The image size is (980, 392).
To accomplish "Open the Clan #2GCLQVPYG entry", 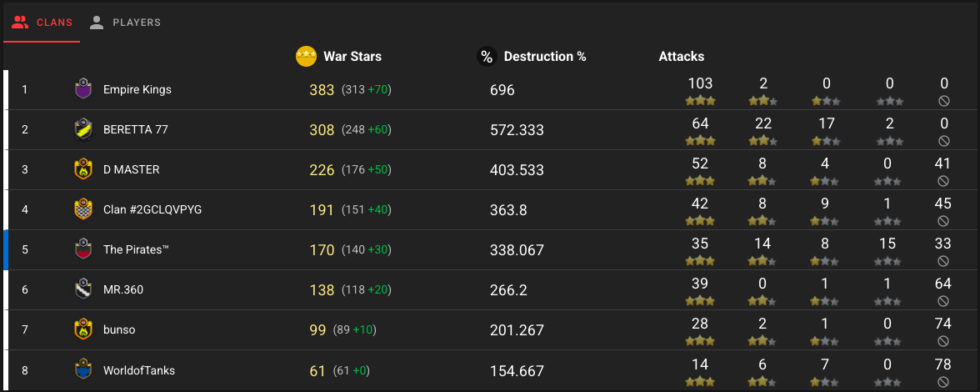I will coord(152,209).
